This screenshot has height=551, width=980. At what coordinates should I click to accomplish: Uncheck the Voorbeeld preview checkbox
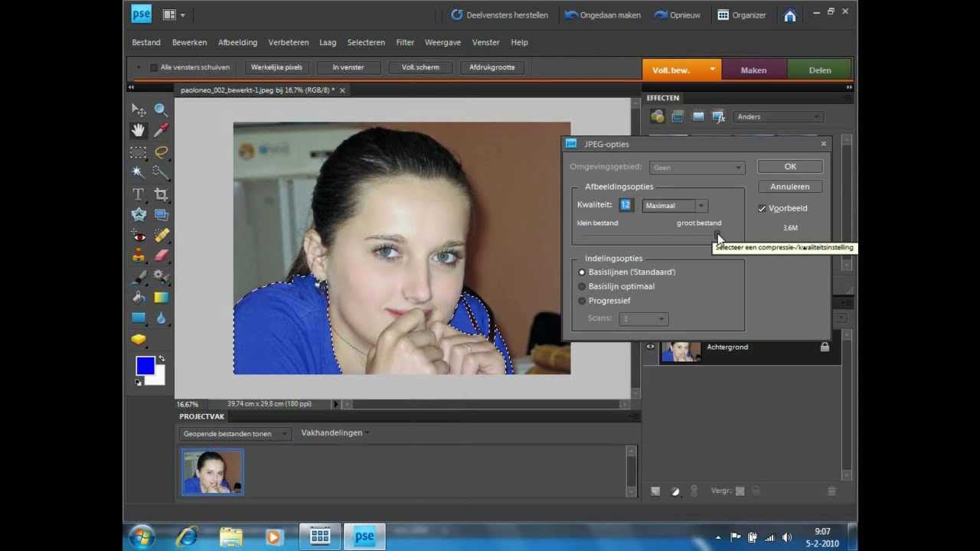(762, 208)
